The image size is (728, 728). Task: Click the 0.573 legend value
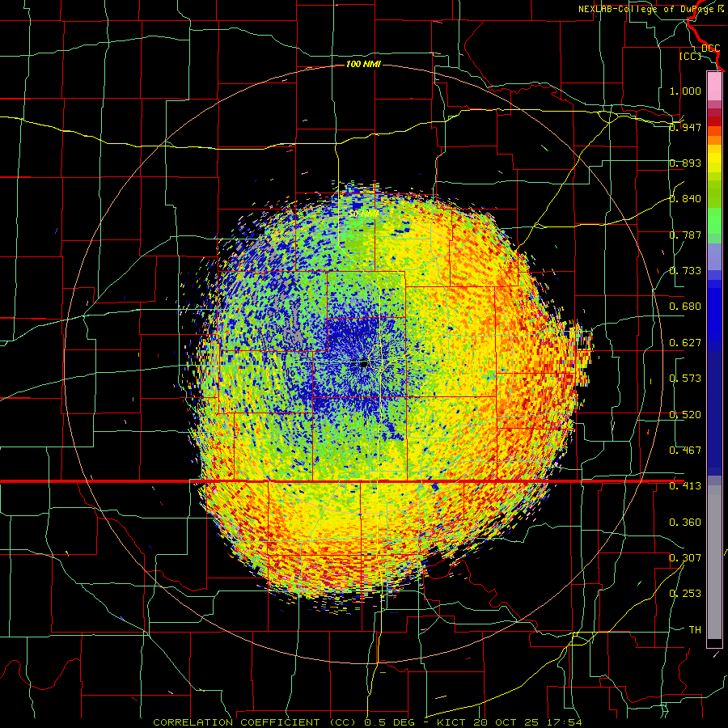[x=685, y=379]
